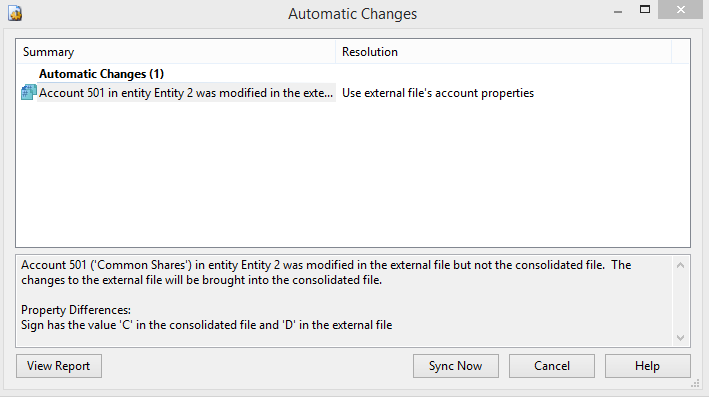Viewport: 709px width, 397px height.
Task: Select the Account 501 change row
Action: pos(353,93)
